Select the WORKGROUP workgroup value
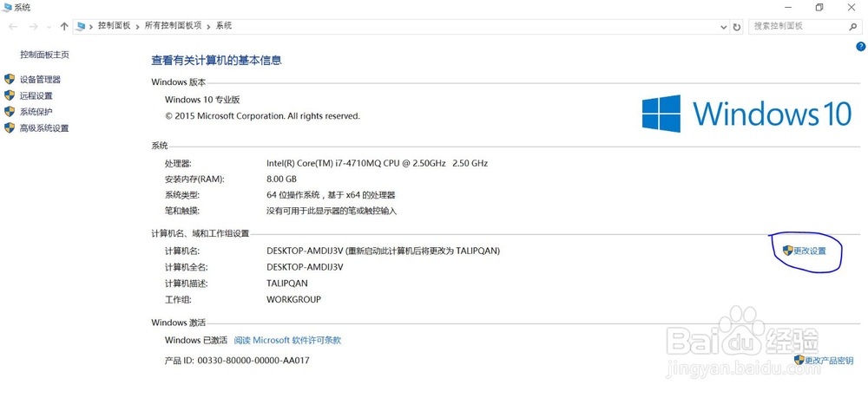Screen dimensions: 868x398 [293, 300]
